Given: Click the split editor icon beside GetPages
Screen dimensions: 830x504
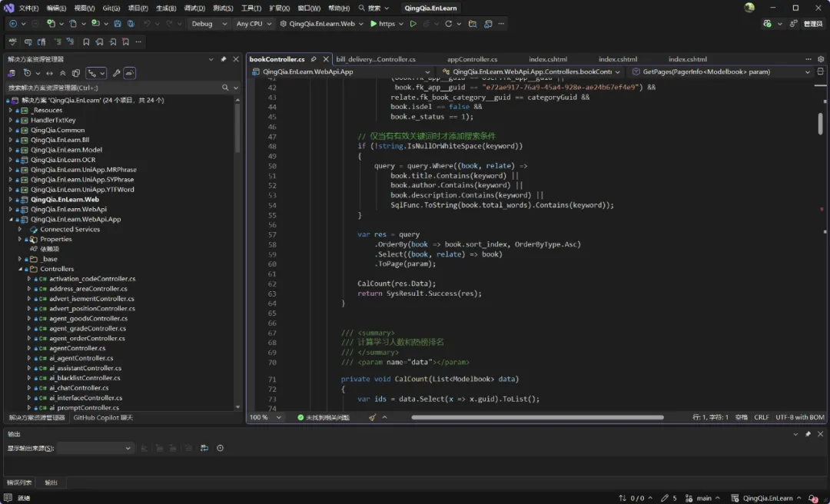Looking at the screenshot, I should click(x=822, y=71).
